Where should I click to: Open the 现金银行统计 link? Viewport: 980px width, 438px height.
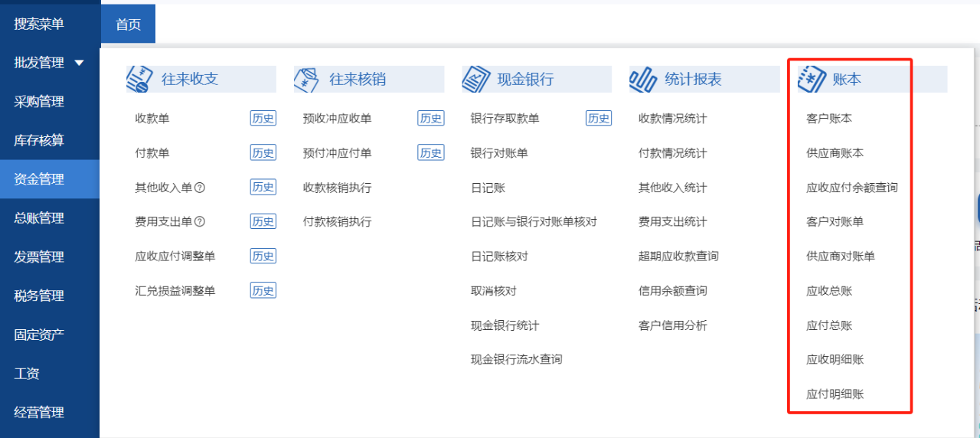[x=505, y=325]
